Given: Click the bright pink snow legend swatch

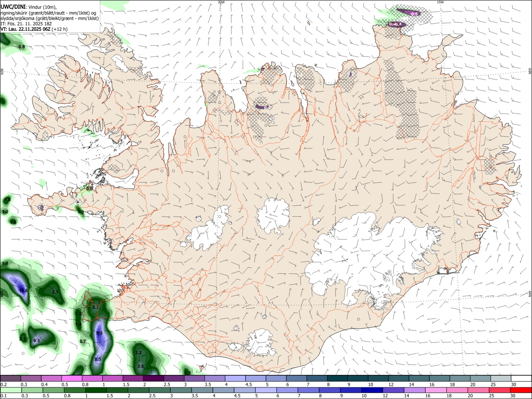Looking at the screenshot, I should pyautogui.click(x=71, y=378).
